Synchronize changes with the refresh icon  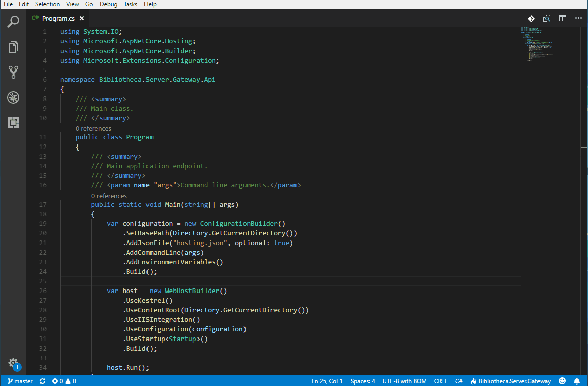(42, 381)
